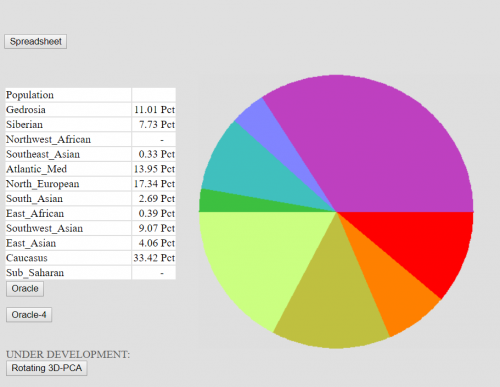Select the Northwest_African row label

pyautogui.click(x=48, y=139)
